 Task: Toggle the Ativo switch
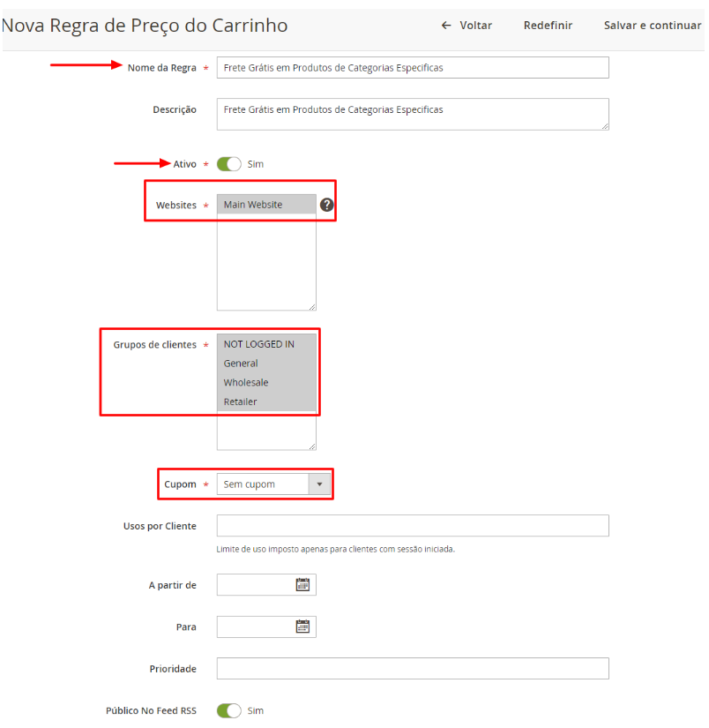click(228, 164)
